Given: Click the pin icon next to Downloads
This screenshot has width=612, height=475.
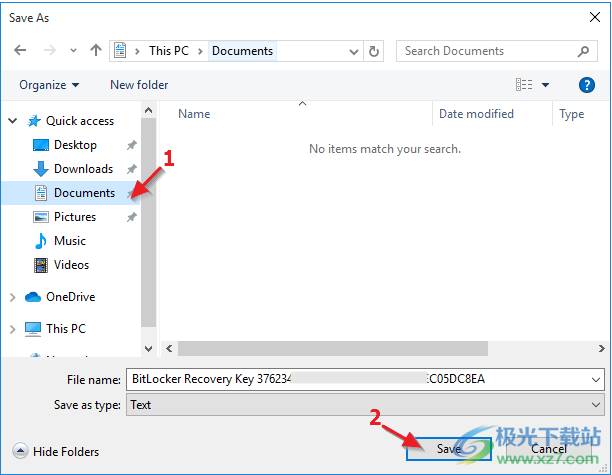Looking at the screenshot, I should coord(132,169).
